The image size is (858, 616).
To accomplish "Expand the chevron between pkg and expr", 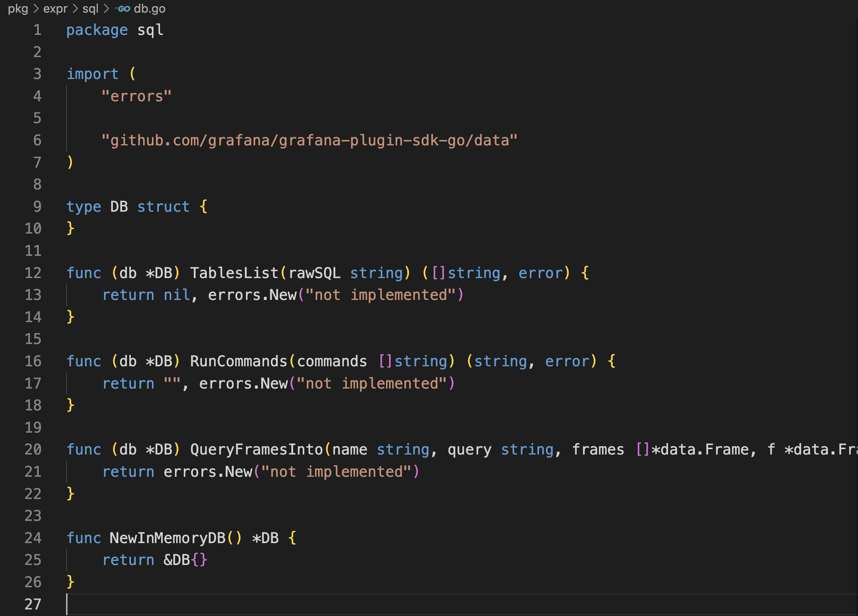I will point(35,8).
